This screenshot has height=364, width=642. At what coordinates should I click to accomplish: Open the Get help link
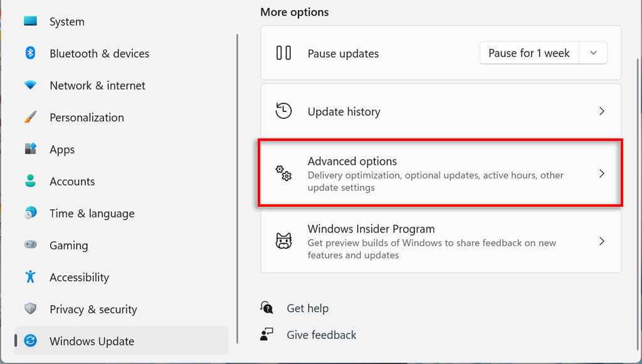click(307, 308)
